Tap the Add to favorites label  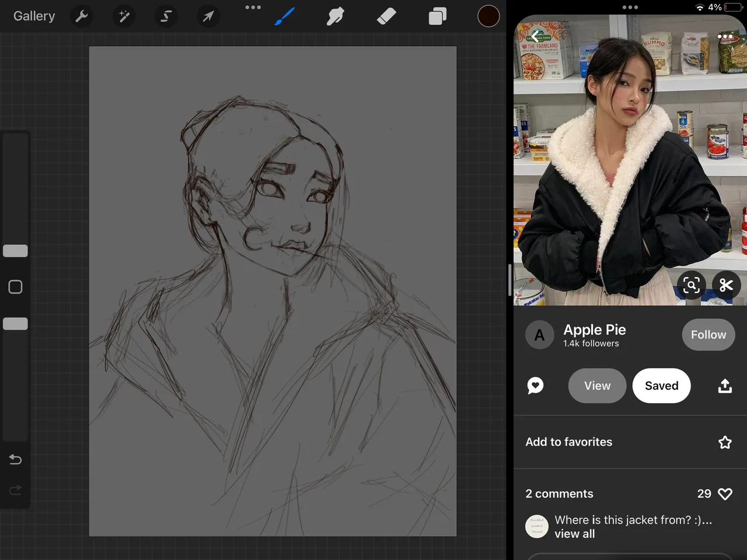(x=569, y=442)
